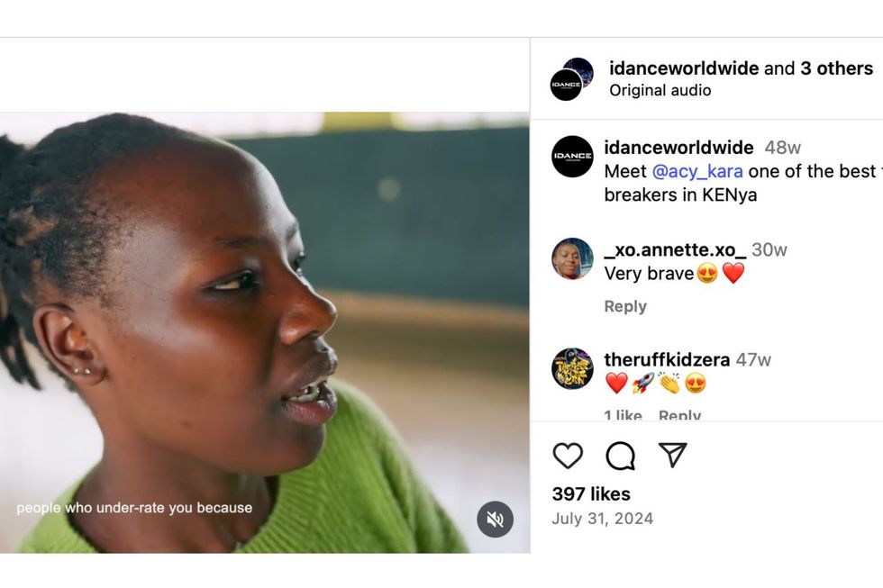
Task: Share the post via paper plane icon
Action: click(x=672, y=456)
